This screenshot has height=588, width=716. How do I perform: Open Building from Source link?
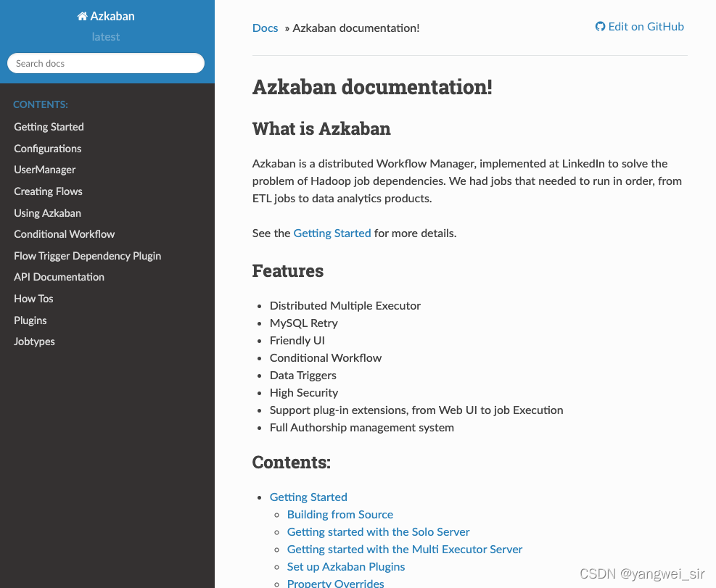click(x=340, y=515)
